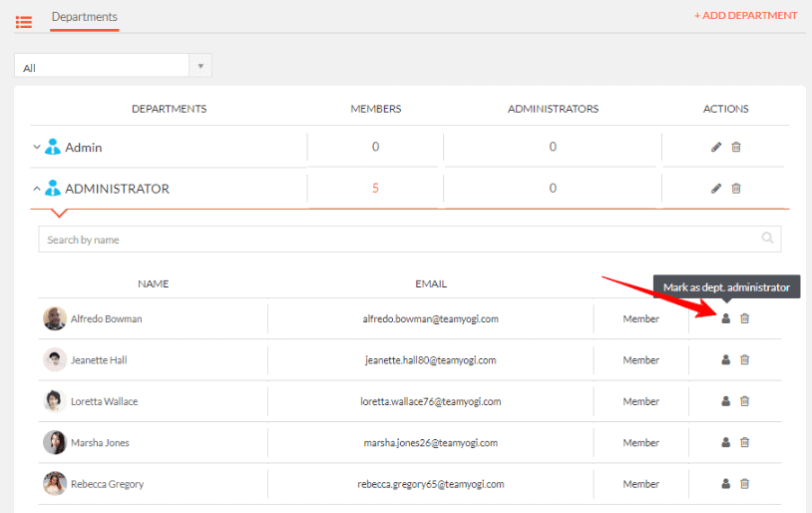
Task: Click Marsha Jones's avatar photo
Action: (x=55, y=442)
